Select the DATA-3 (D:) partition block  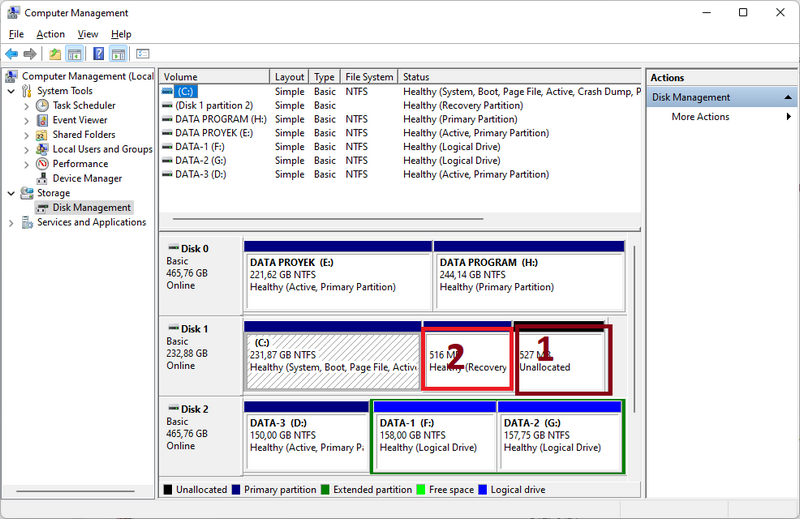tap(306, 436)
